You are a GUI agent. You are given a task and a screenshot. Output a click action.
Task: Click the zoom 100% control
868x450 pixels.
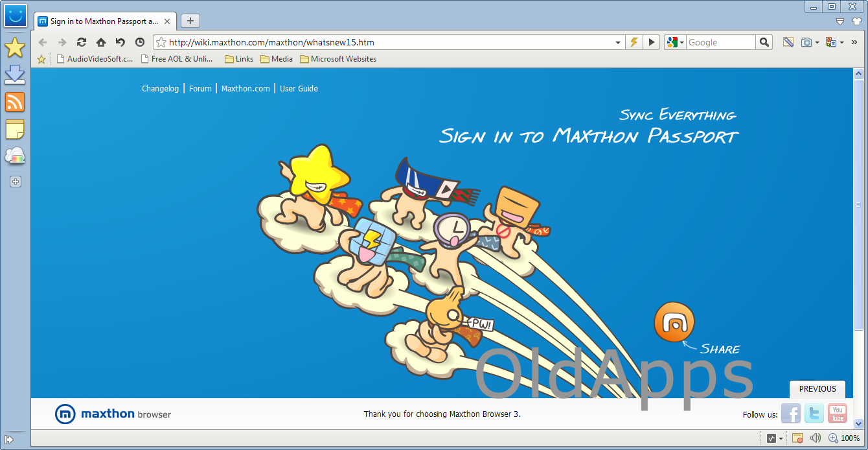tap(844, 438)
